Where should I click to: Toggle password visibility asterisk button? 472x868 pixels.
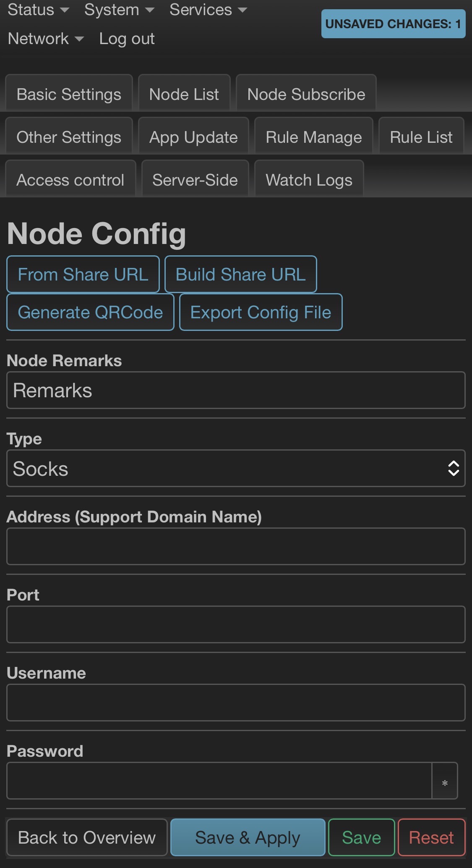445,781
